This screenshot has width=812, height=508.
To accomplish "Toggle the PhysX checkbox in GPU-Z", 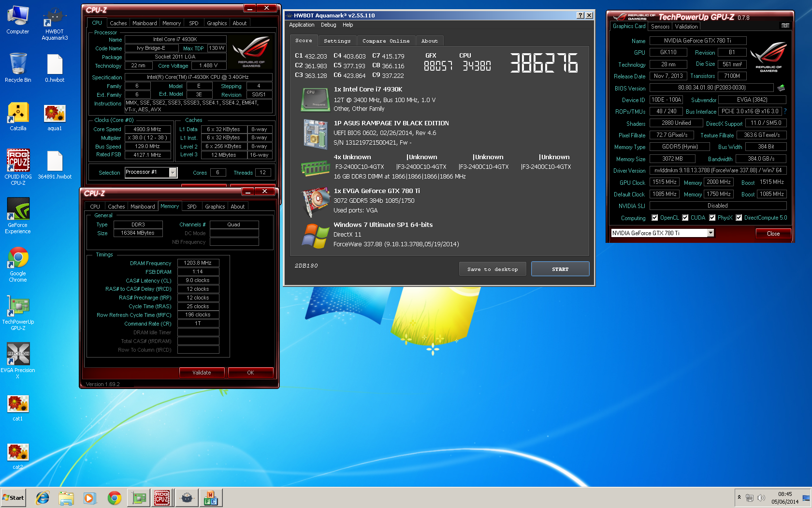I will 712,218.
